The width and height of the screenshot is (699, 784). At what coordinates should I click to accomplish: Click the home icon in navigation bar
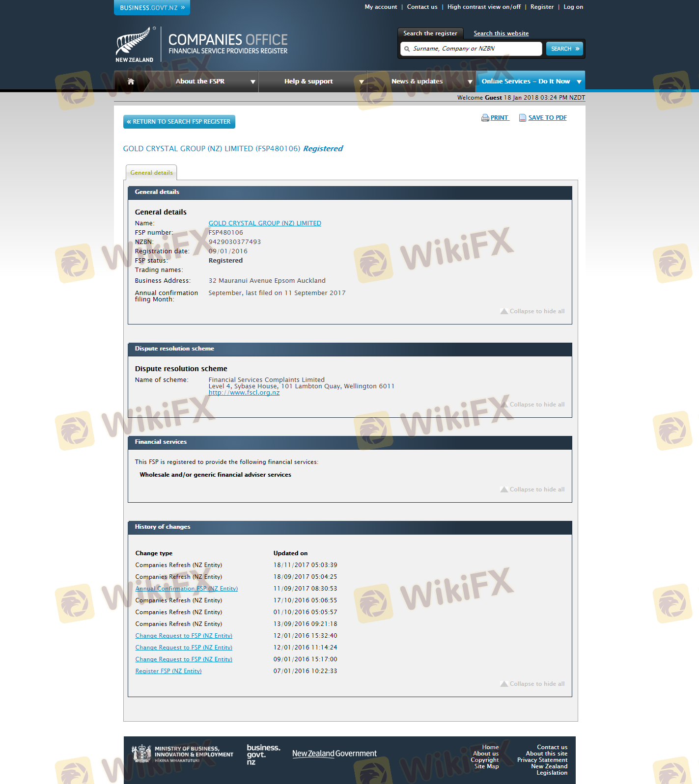coord(131,81)
